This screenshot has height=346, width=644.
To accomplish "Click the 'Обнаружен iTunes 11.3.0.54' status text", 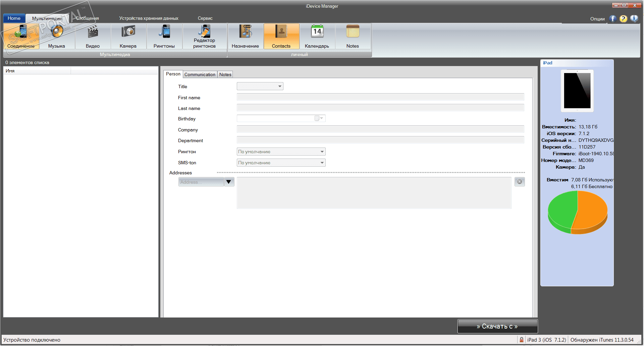I will coord(602,340).
